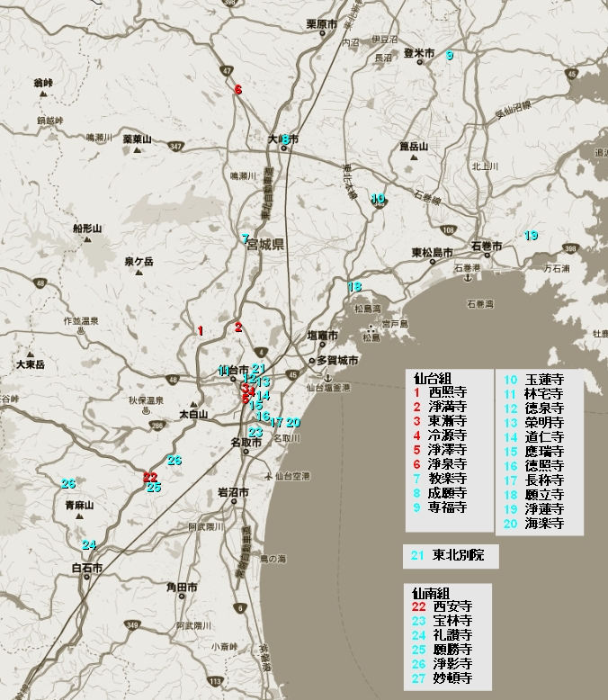Click the 仙台塩釜港 anchor icon
608x700 pixels.
point(327,378)
